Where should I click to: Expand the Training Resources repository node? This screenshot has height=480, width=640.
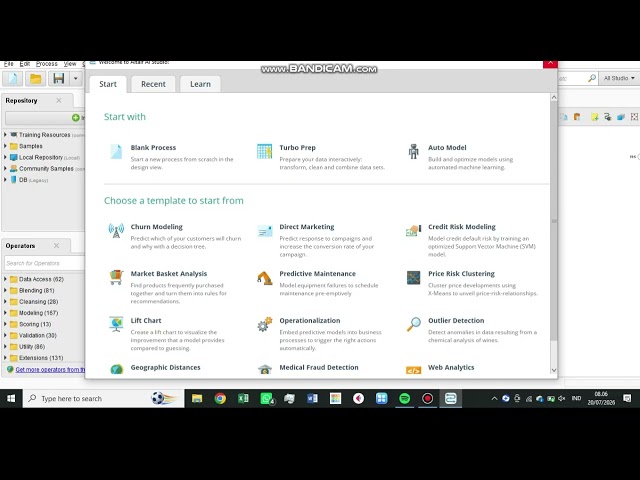tap(5, 135)
